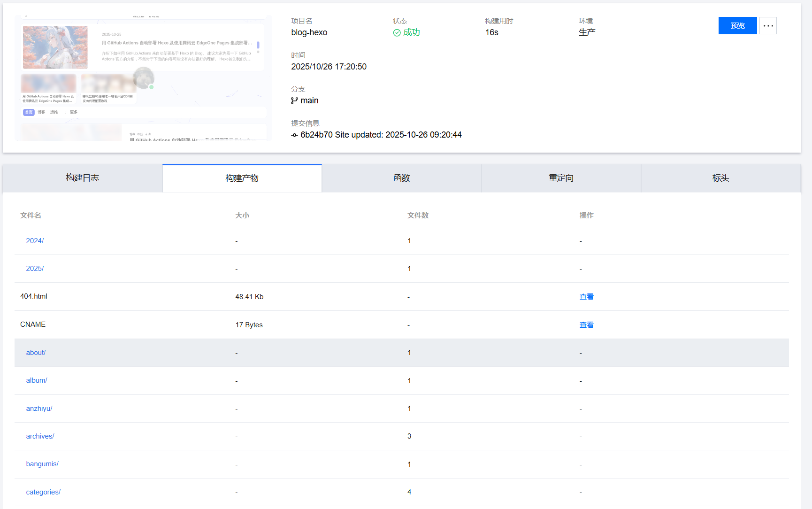Click the commit icon beside 6b24b70
Image resolution: width=812 pixels, height=509 pixels.
(x=294, y=135)
